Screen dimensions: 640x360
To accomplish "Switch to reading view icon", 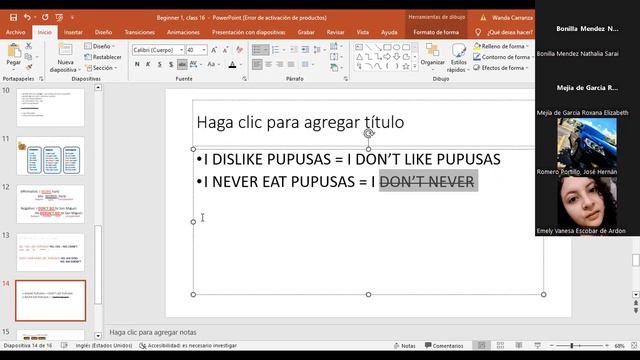I will coord(519,345).
